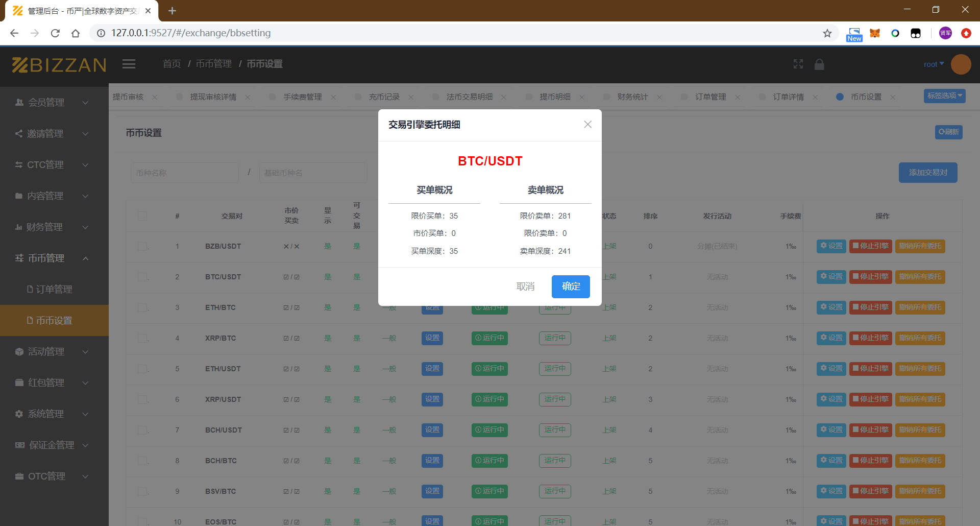Click the browser reload icon
The image size is (980, 526).
pos(55,33)
